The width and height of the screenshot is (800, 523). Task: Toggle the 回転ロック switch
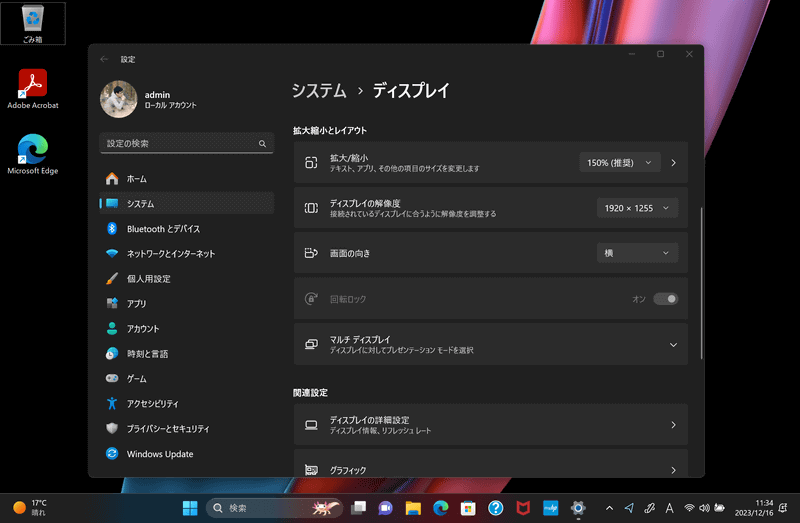665,299
